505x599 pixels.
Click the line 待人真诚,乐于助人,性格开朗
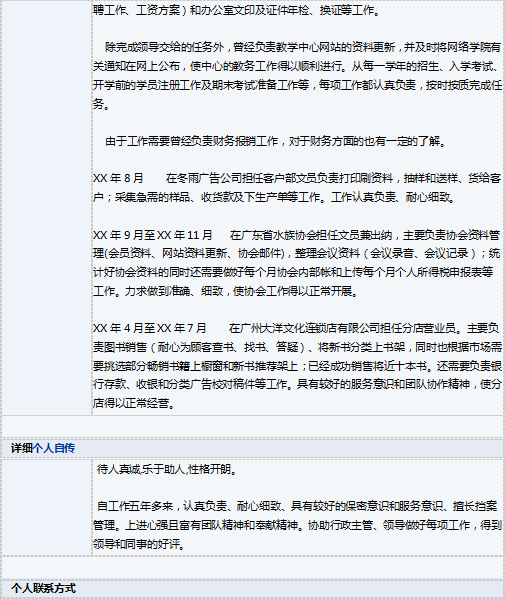pos(167,469)
